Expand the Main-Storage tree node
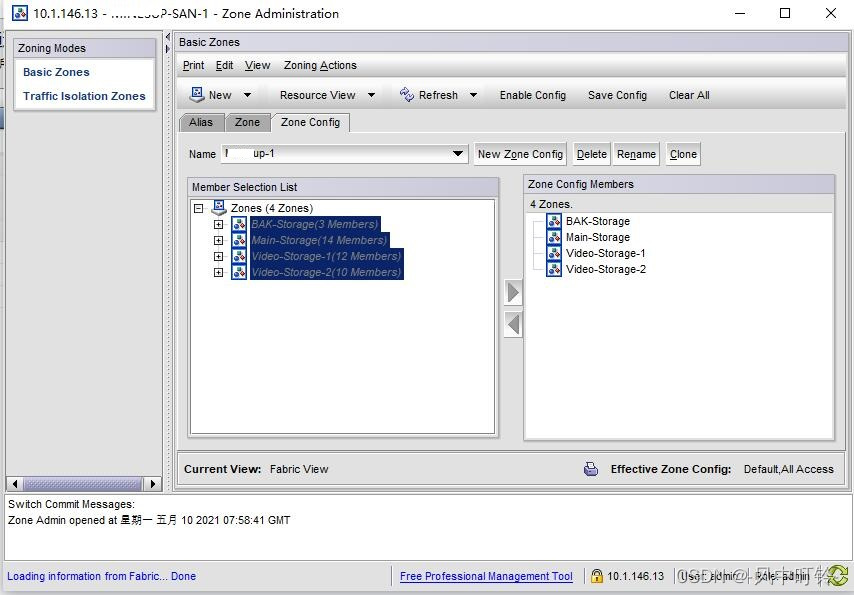854x595 pixels. (x=218, y=240)
